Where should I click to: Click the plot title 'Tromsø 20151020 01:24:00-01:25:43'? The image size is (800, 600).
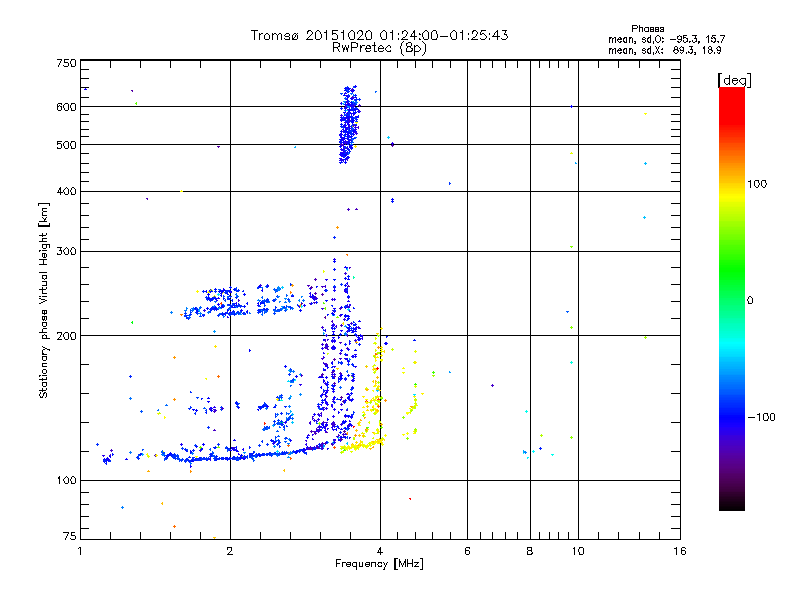click(x=379, y=35)
